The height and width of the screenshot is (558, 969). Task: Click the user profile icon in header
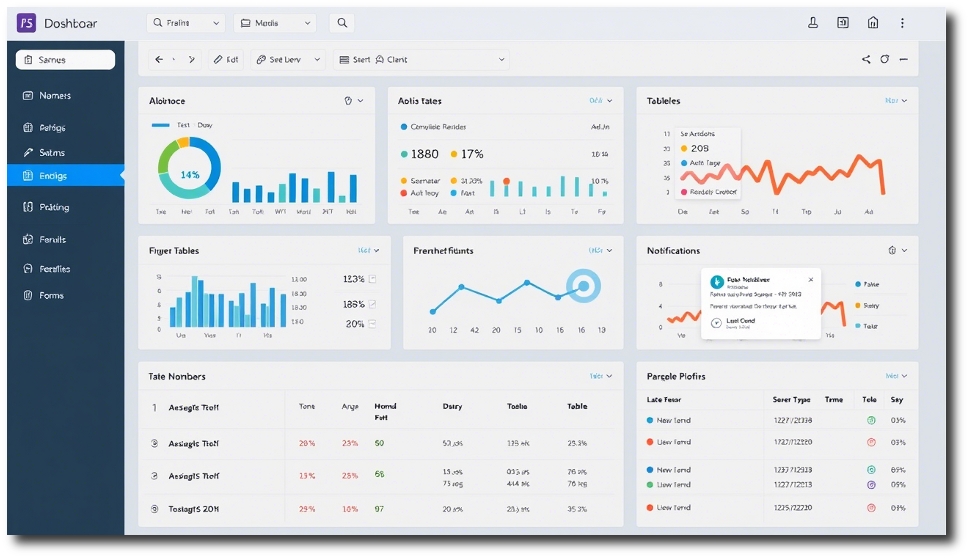813,23
